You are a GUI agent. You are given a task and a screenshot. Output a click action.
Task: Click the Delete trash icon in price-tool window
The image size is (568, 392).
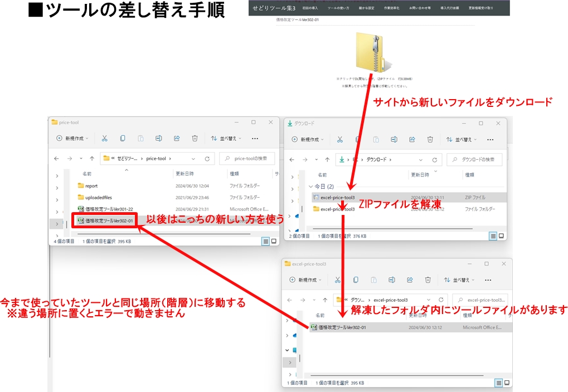tap(195, 139)
